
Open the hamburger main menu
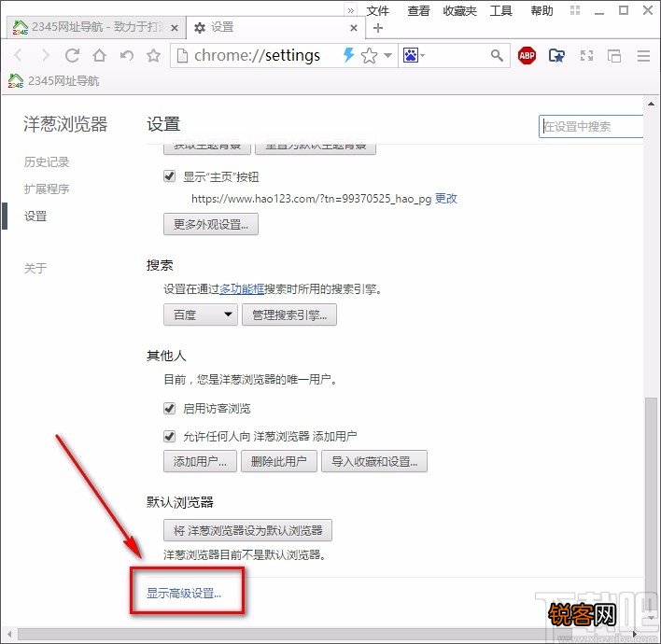643,55
